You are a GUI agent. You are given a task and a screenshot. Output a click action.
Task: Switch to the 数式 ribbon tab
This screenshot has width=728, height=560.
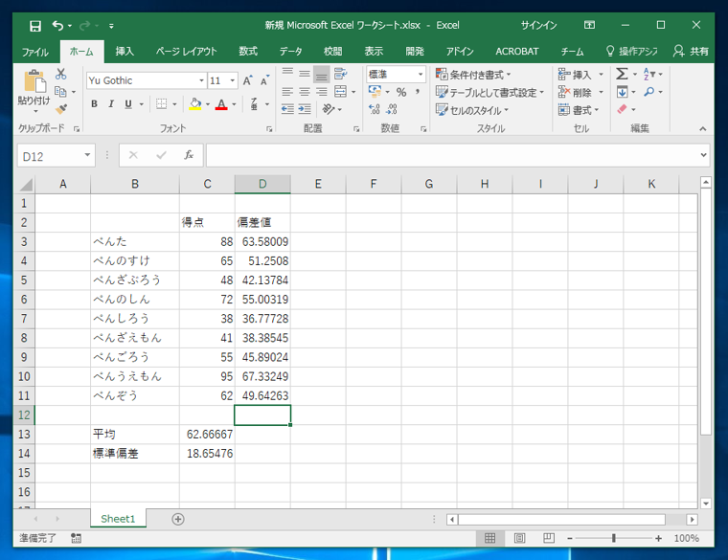click(x=248, y=51)
